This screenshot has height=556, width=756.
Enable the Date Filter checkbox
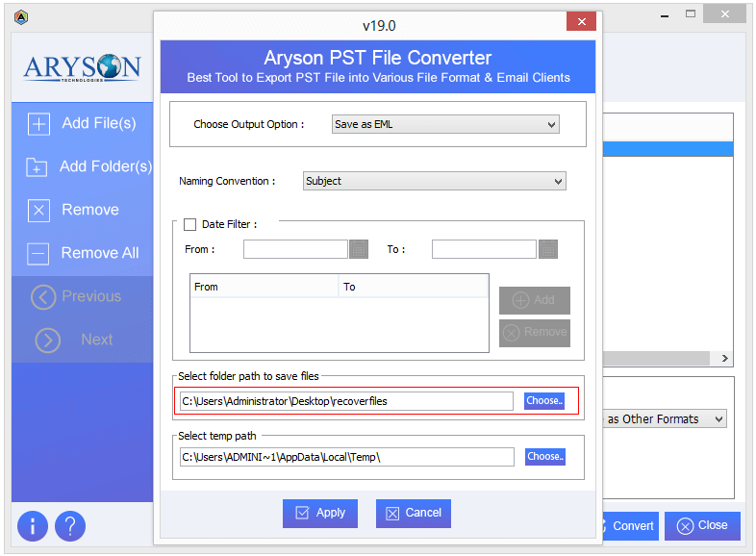190,224
